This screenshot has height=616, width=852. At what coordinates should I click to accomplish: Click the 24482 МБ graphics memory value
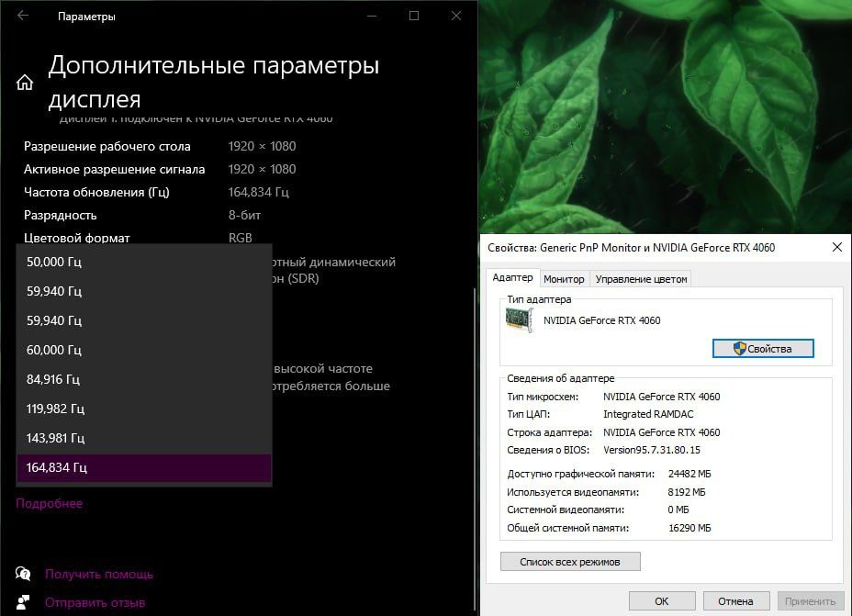tap(689, 474)
